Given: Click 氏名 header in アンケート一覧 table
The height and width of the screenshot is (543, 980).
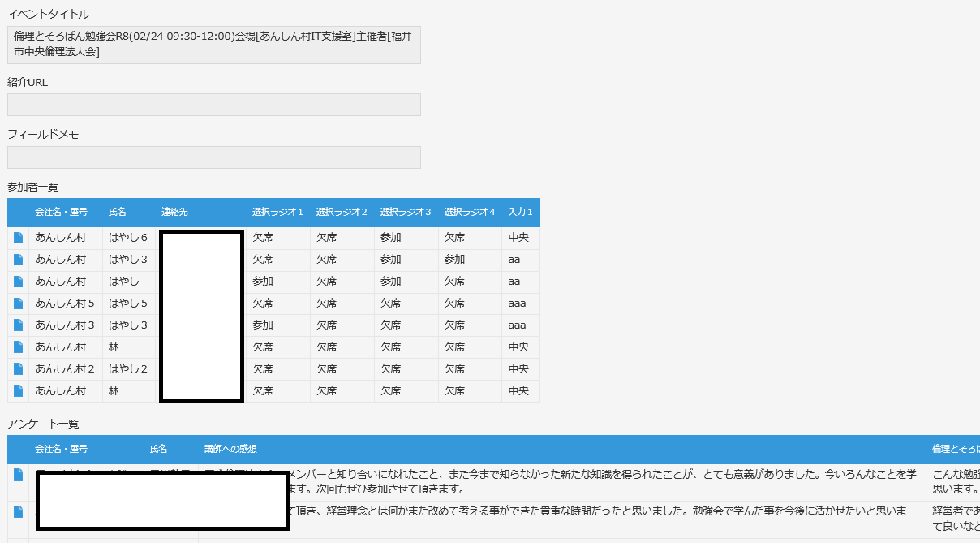Looking at the screenshot, I should point(159,449).
